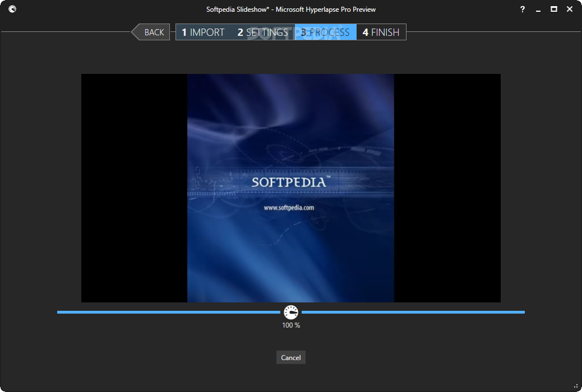Switch to step 1 IMPORT
The image size is (582, 392).
(x=203, y=32)
